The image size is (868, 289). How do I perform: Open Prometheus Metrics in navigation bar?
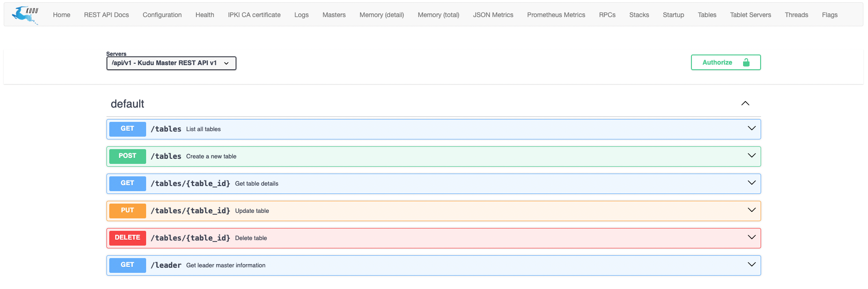pyautogui.click(x=556, y=15)
